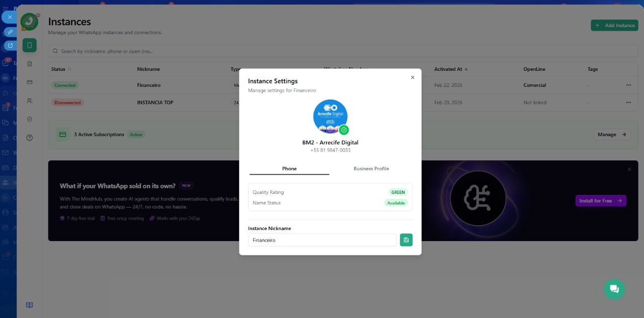The image size is (644, 318).
Task: Switch to the Business Profile tab
Action: click(x=371, y=169)
